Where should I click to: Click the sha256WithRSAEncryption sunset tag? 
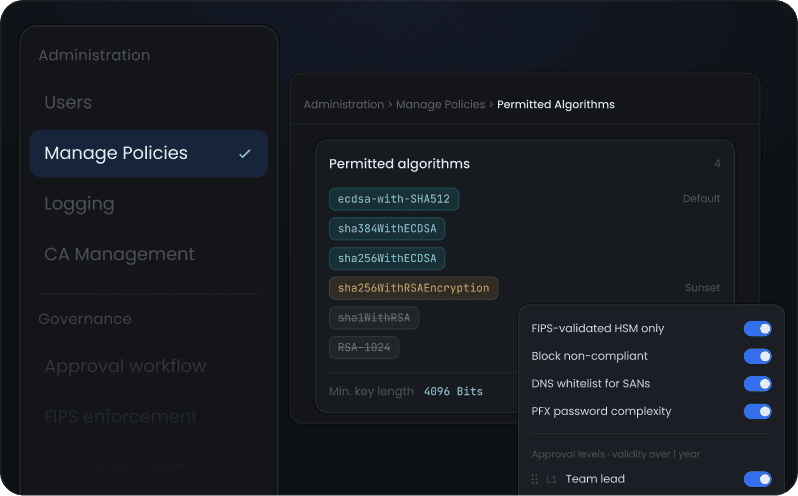[x=413, y=288]
